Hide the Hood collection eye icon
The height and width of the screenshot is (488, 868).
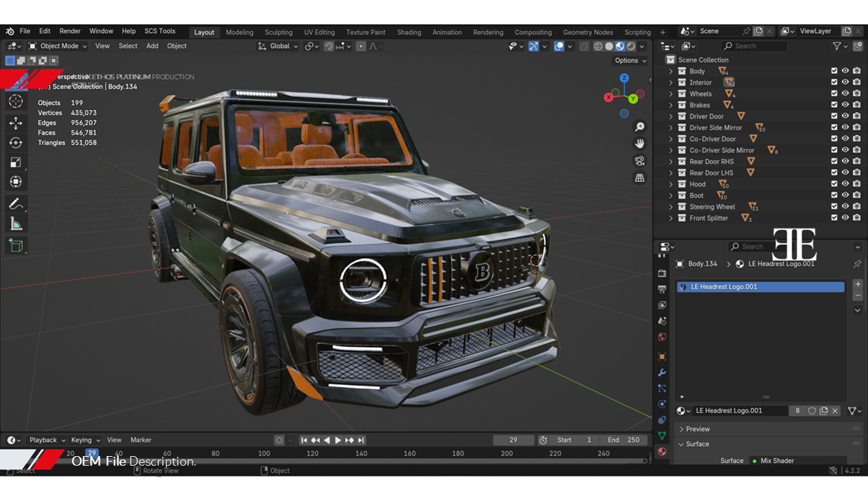click(x=846, y=184)
